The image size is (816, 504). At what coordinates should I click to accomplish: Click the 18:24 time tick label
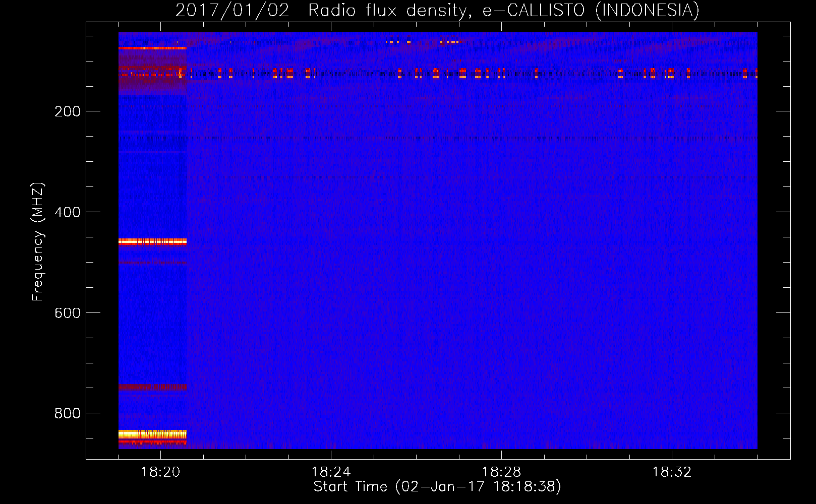tap(331, 472)
